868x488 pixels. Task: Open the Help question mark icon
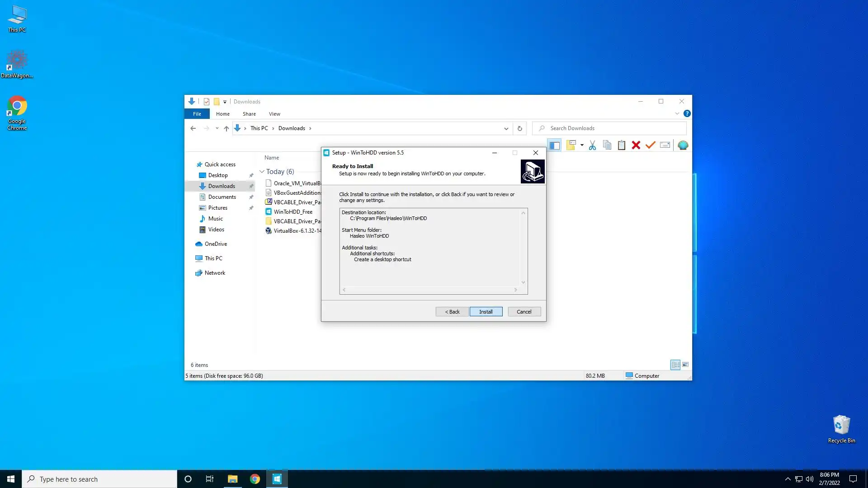coord(687,113)
